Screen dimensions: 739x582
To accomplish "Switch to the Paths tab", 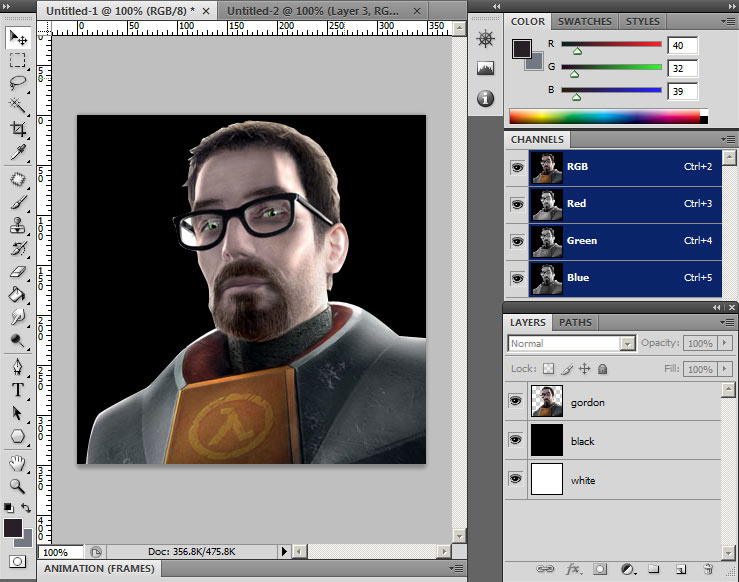I will click(574, 323).
